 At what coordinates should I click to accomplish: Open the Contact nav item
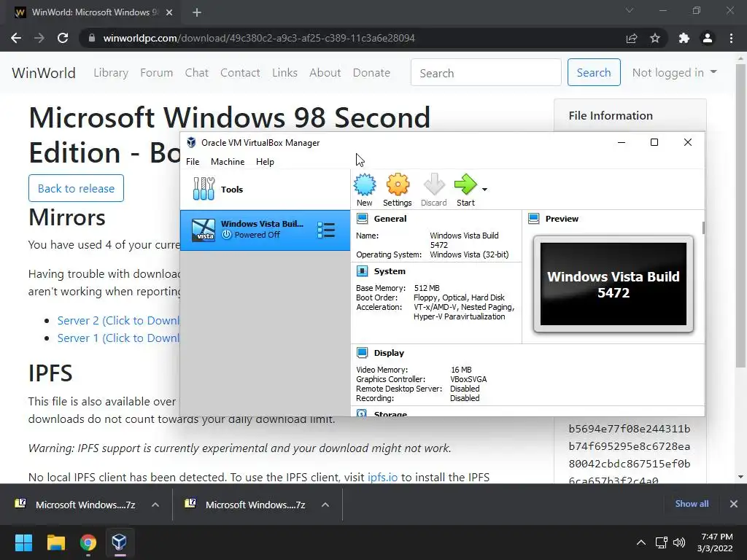(x=240, y=73)
